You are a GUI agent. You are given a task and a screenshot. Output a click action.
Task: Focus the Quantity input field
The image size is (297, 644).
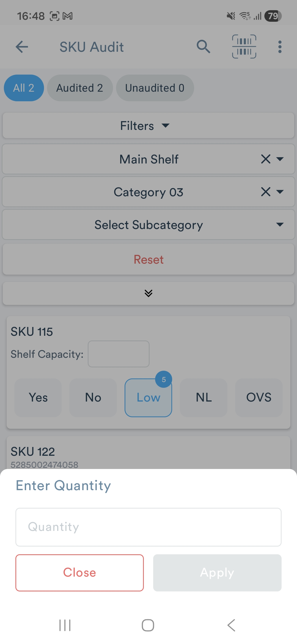click(148, 527)
